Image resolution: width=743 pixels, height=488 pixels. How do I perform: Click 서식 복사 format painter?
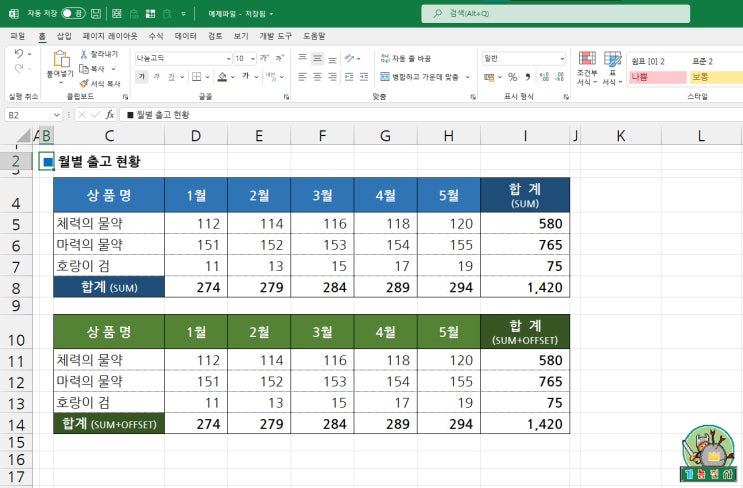tap(100, 83)
